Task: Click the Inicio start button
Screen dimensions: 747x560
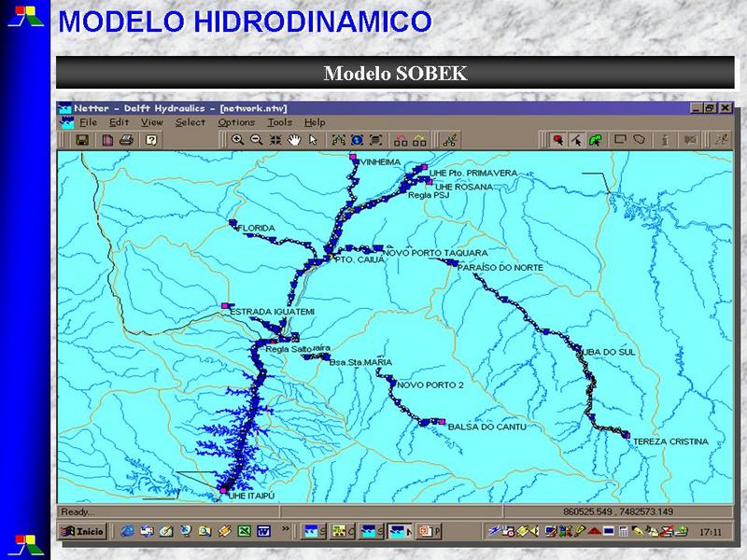Action: [x=83, y=531]
